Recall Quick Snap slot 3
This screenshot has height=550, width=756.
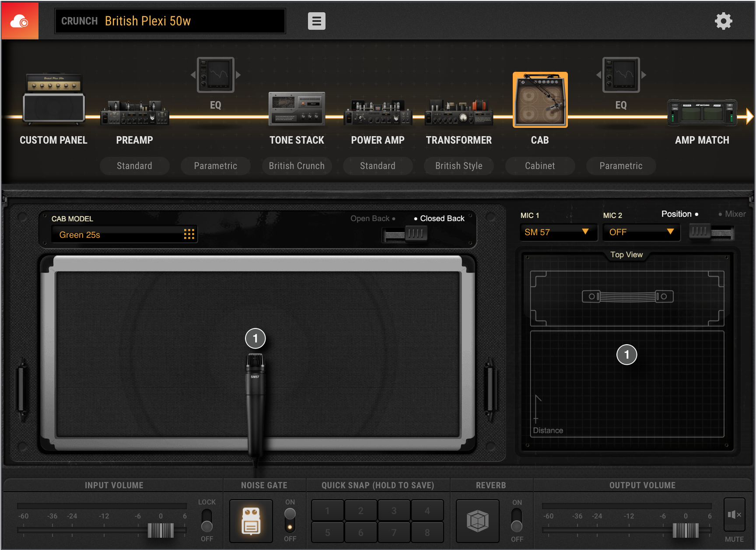click(394, 511)
